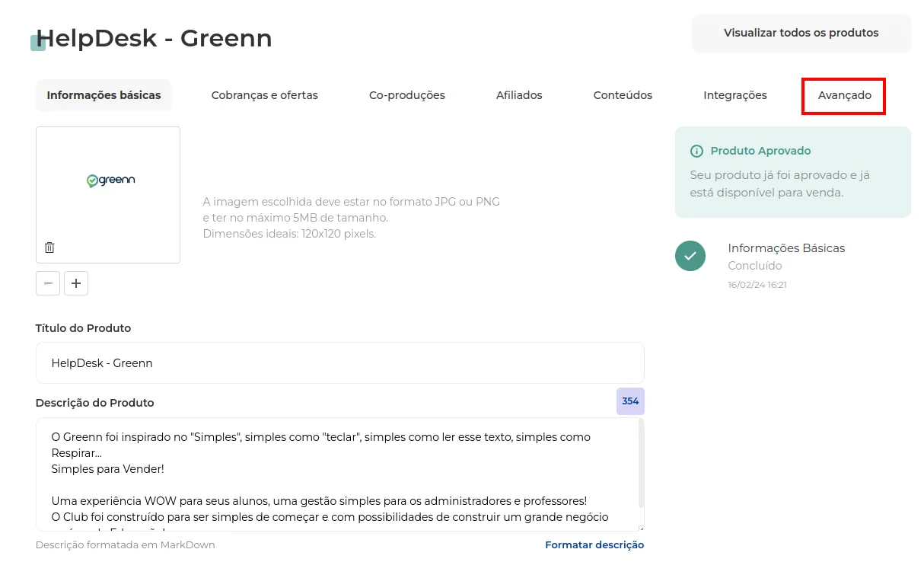This screenshot has height=562, width=924.
Task: Delete the product image with trash icon
Action: tap(49, 247)
